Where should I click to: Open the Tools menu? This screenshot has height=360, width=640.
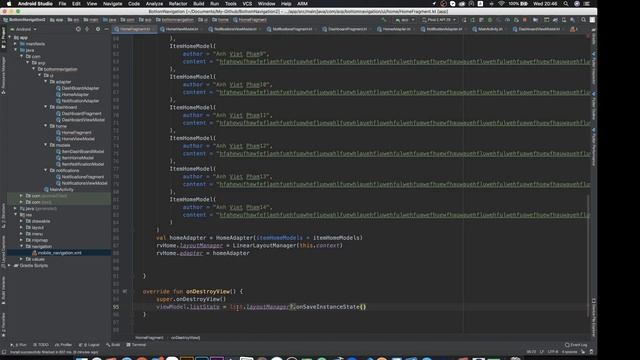(x=231, y=4)
